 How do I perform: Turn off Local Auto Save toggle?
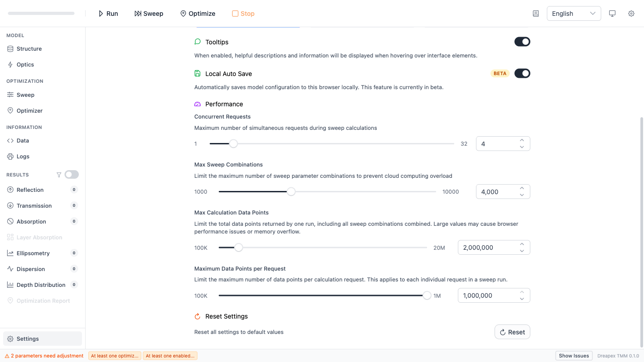click(522, 73)
